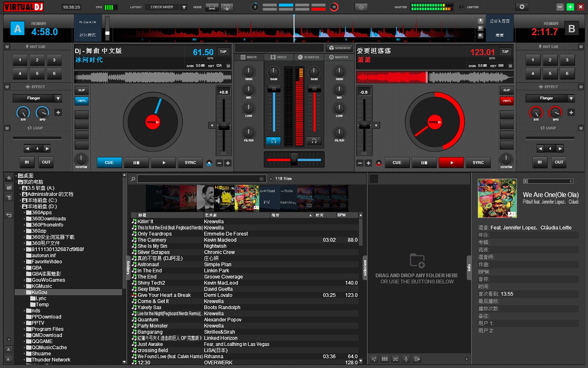Image resolution: width=588 pixels, height=368 pixels.
Task: Toggle SYNC on deck A
Action: click(190, 163)
